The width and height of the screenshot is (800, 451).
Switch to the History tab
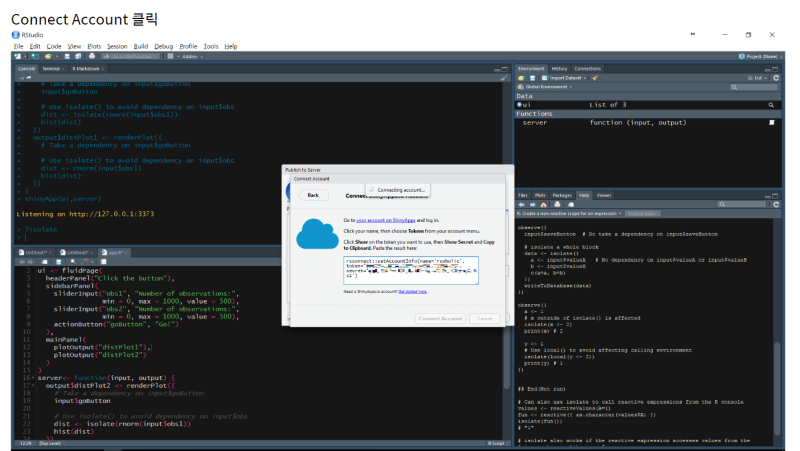click(x=560, y=68)
